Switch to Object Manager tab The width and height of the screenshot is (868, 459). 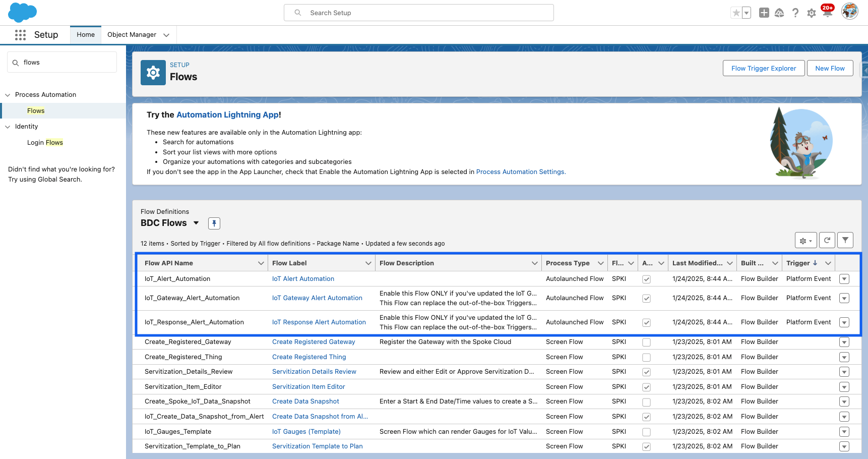click(x=132, y=35)
